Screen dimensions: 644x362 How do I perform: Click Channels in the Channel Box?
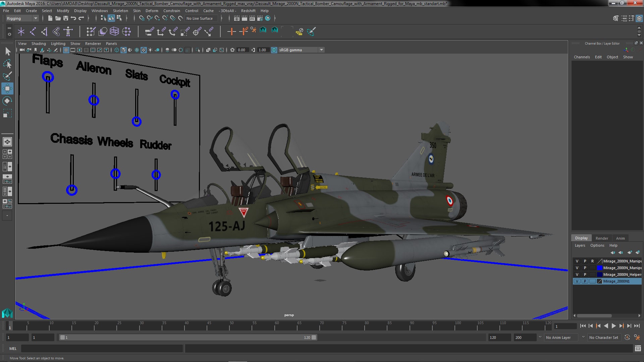582,57
